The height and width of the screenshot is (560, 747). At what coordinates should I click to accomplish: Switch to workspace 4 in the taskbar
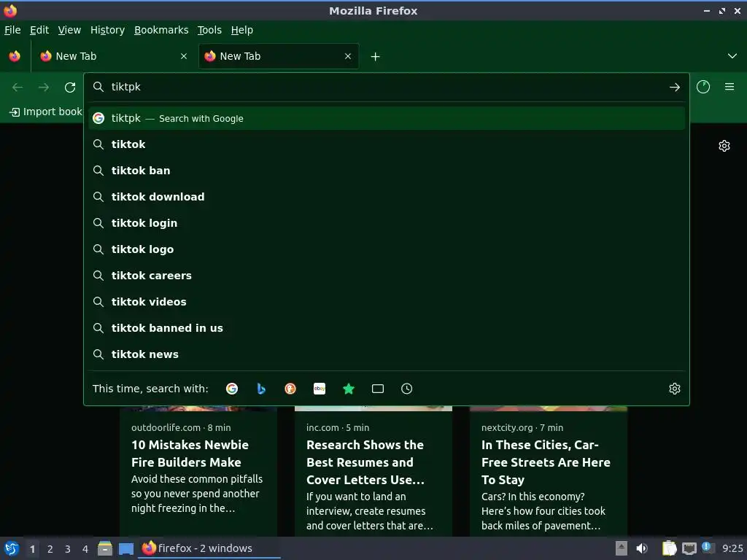85,549
